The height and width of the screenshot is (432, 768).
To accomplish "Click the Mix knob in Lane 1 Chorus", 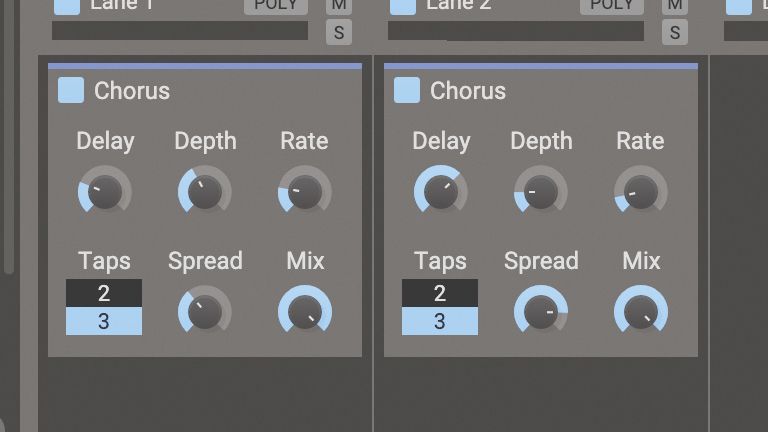I will (x=304, y=312).
